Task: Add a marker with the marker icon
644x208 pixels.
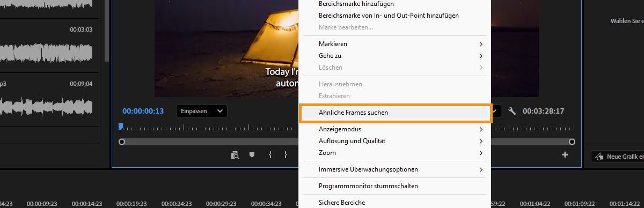Action: point(252,155)
